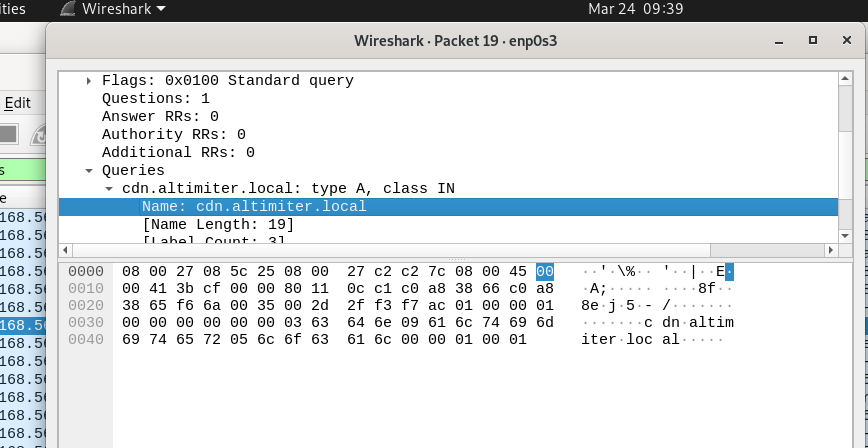Click the vertical scrollbar thumb in details pane
This screenshot has width=868, height=448.
coord(845,109)
